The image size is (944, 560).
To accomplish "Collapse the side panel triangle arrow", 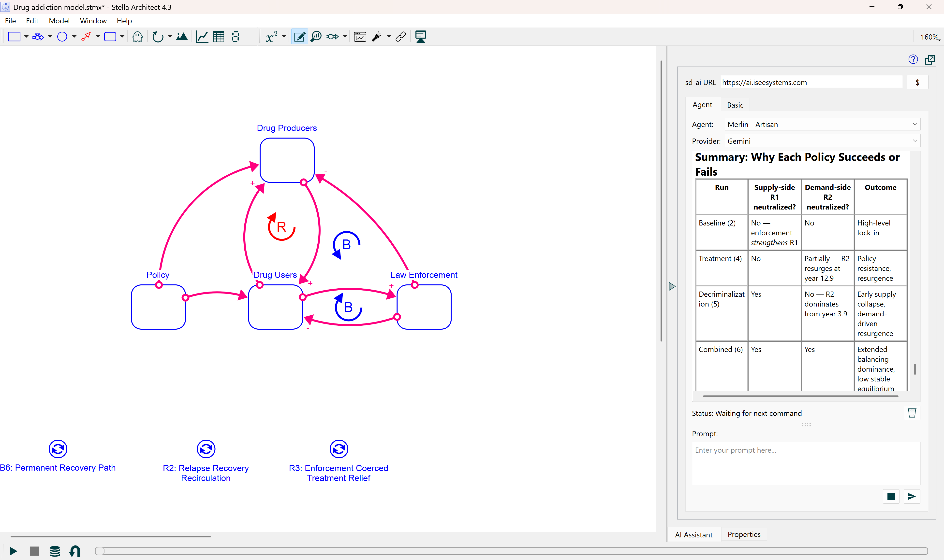I will (672, 287).
